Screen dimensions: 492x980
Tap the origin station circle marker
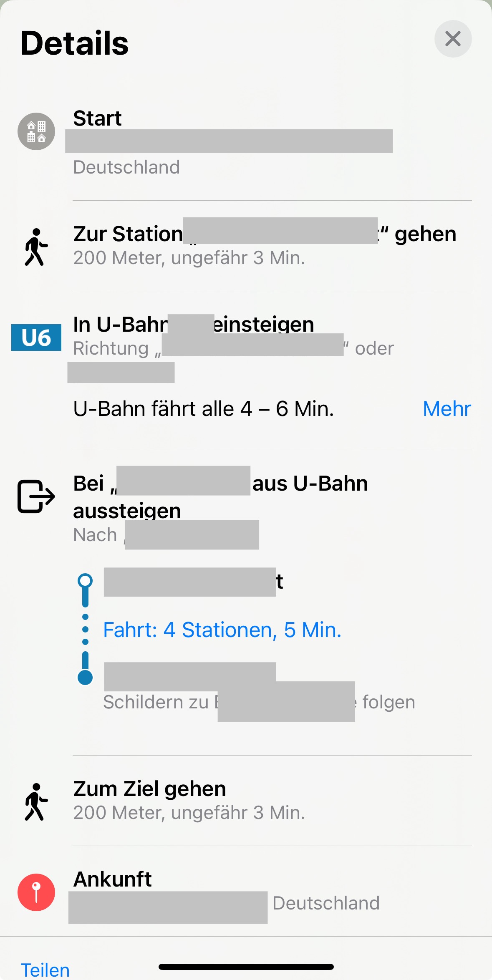click(85, 581)
